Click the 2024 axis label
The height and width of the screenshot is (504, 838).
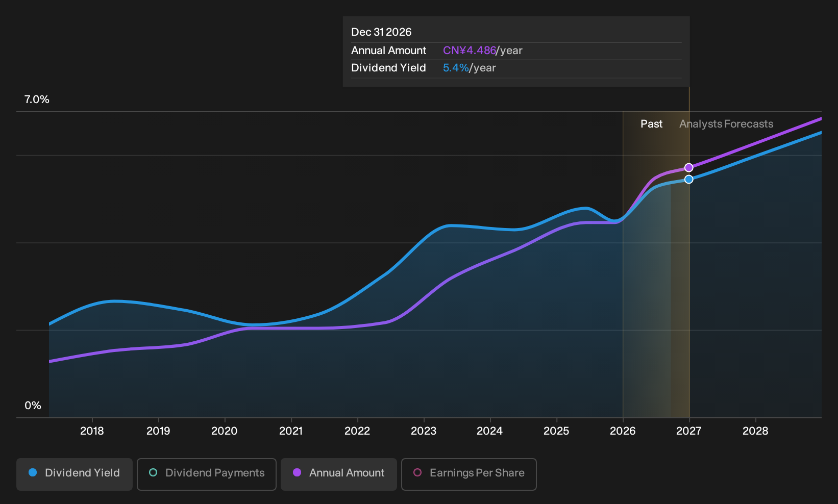coord(490,431)
